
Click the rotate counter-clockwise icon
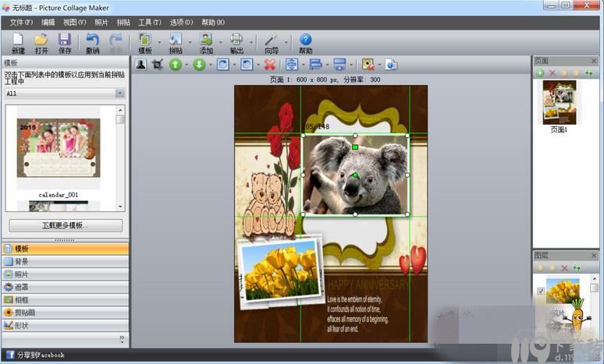247,64
